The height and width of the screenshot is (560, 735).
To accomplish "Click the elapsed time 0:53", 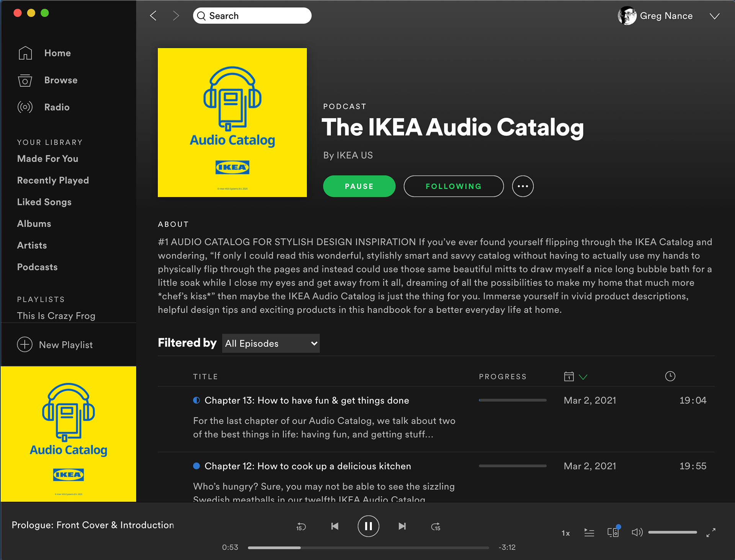I will tap(230, 547).
